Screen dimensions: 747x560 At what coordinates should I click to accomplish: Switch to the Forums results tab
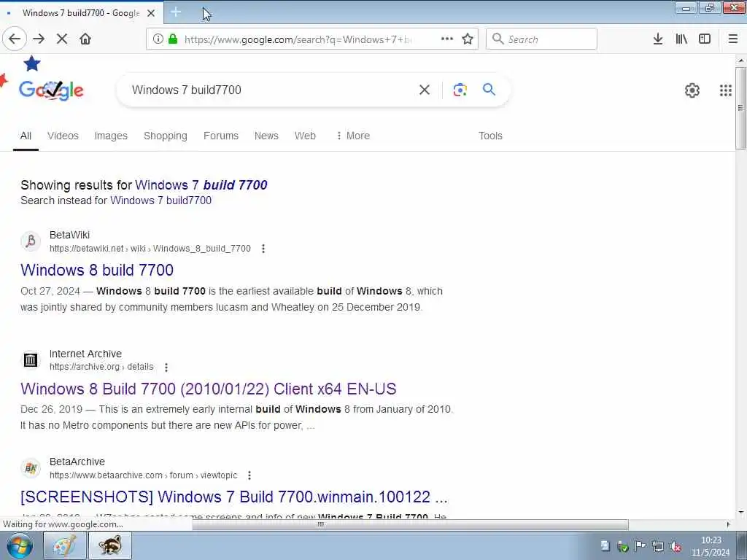pos(220,136)
